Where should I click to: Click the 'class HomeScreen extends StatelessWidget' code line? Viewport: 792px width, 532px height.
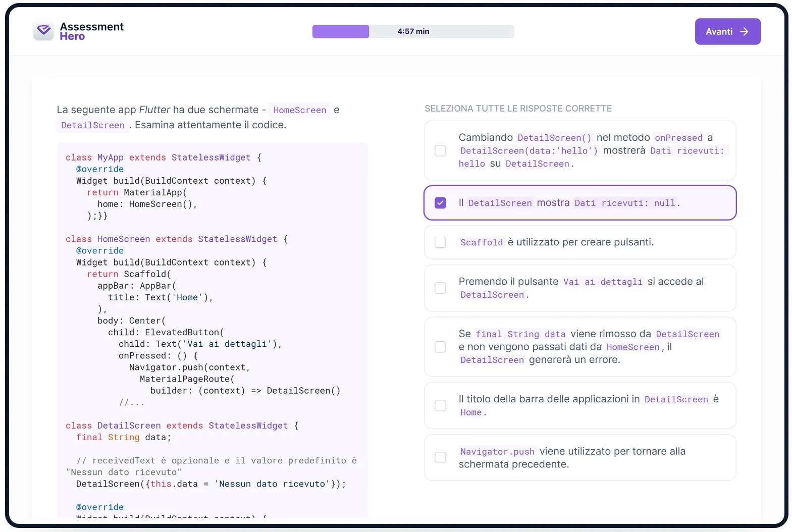177,239
